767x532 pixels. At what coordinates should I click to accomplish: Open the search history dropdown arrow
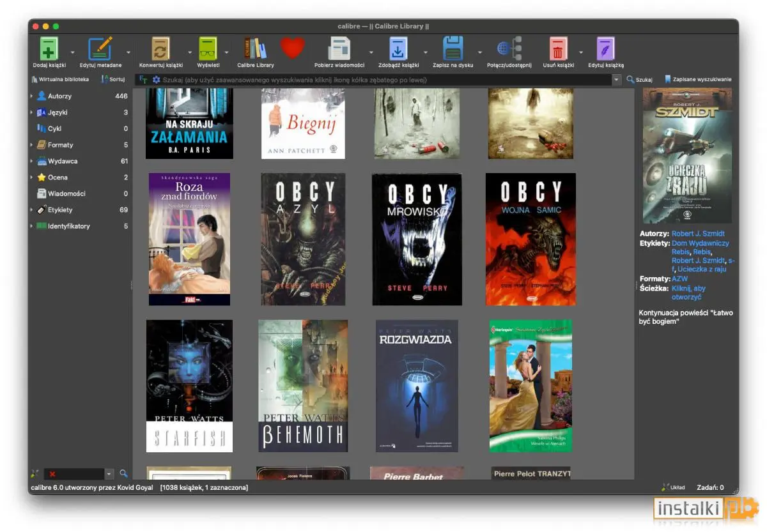click(x=616, y=80)
